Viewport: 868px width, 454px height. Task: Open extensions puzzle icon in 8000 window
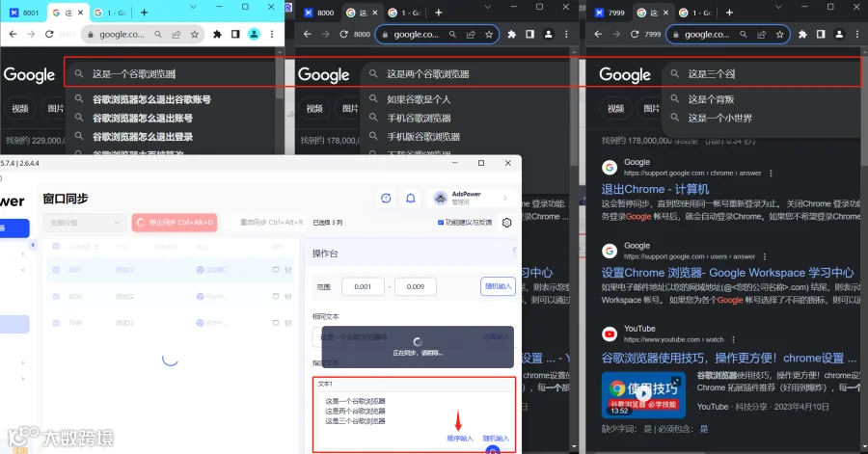point(511,35)
